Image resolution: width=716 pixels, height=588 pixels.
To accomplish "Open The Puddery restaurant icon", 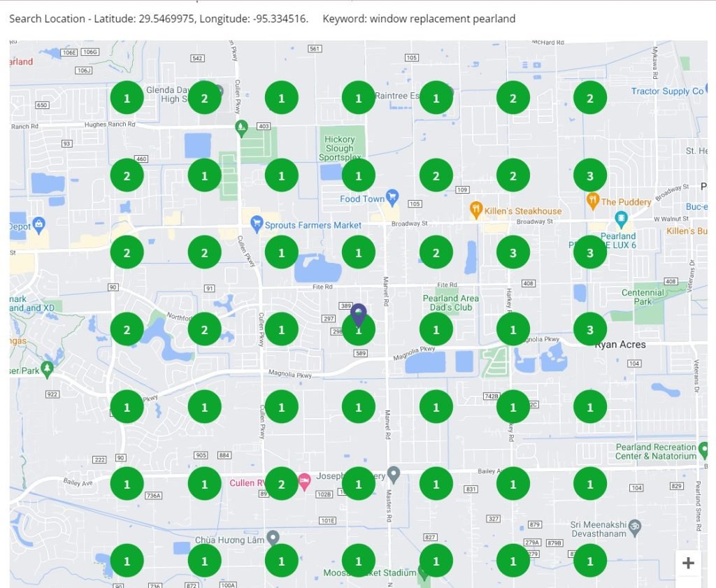I will (593, 201).
